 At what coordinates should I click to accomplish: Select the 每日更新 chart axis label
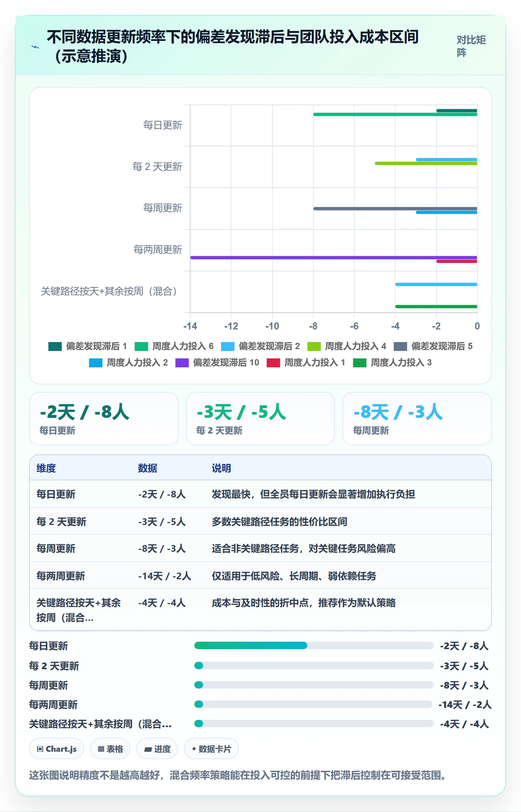click(x=163, y=125)
